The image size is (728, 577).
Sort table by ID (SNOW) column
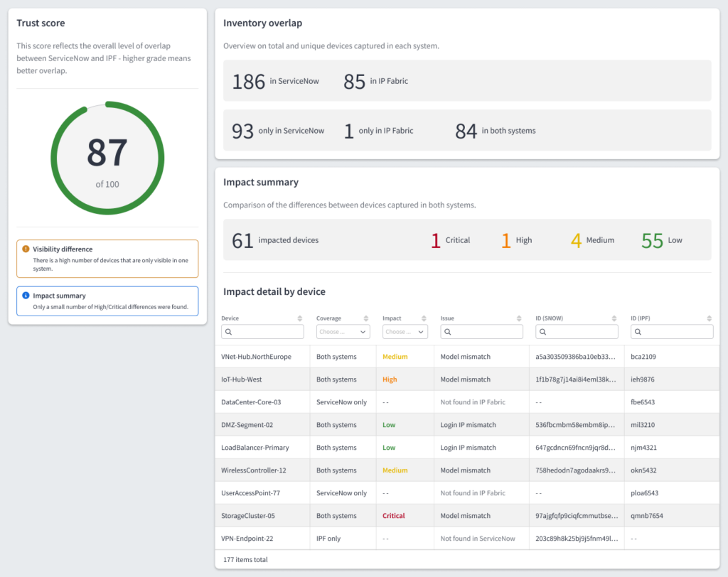point(614,318)
